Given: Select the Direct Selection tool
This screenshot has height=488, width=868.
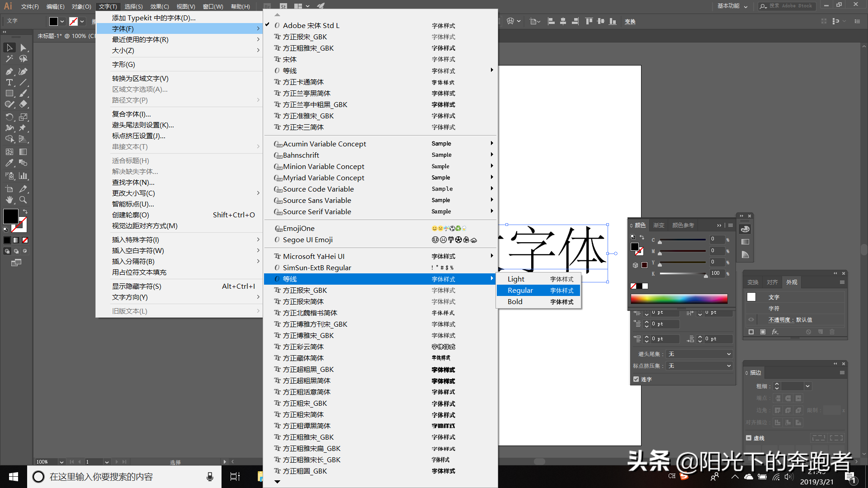Looking at the screenshot, I should point(23,47).
